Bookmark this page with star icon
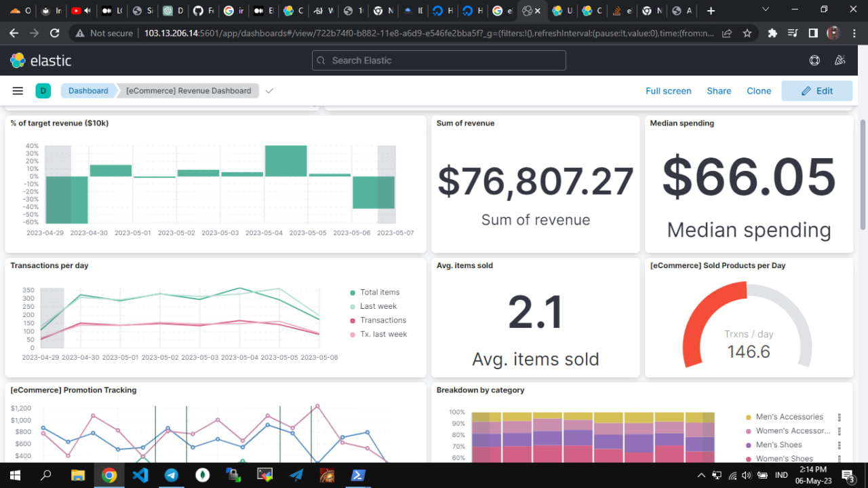This screenshot has height=488, width=868. click(747, 33)
